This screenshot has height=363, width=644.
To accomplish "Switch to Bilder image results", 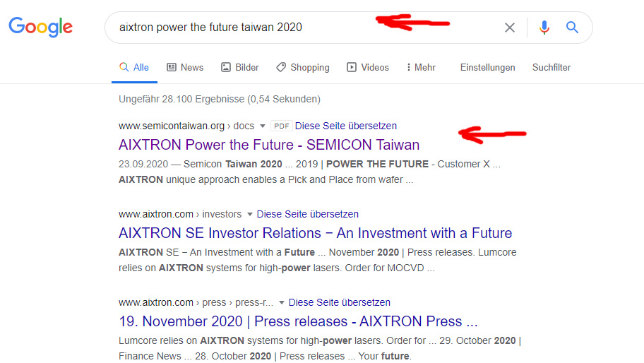I will [240, 67].
